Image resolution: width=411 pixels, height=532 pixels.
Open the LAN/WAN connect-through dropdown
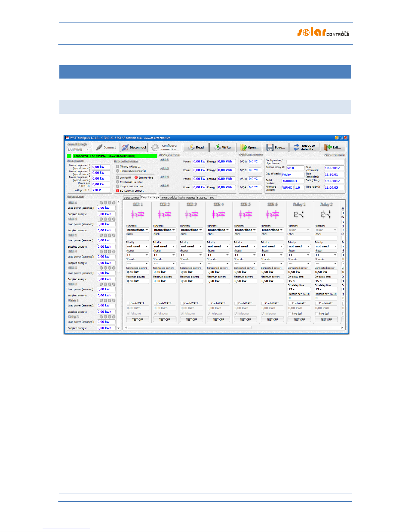[79, 150]
